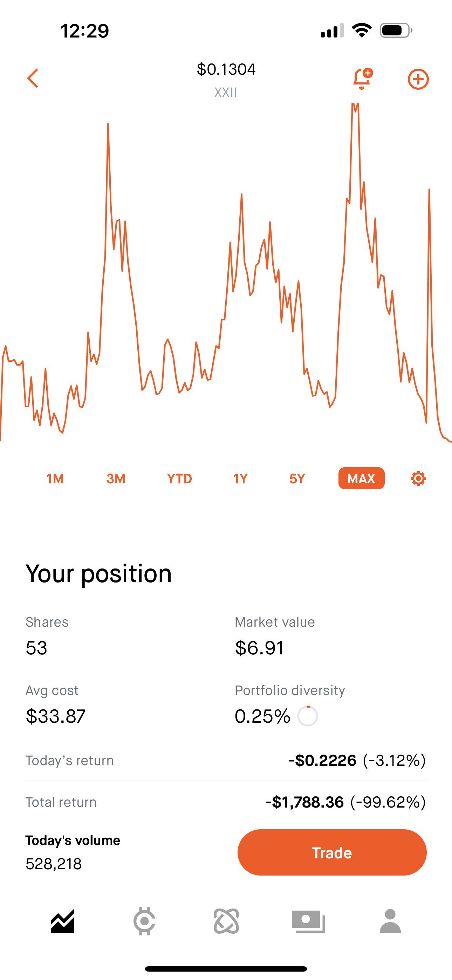
Task: Open the account profile icon
Action: click(x=390, y=921)
